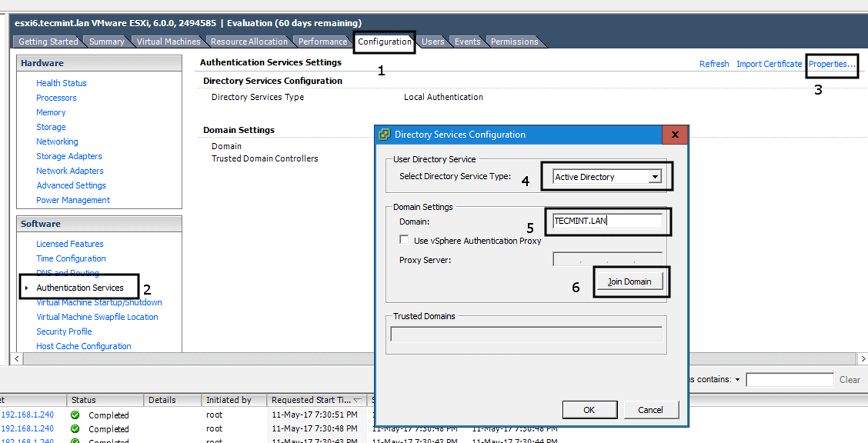Click the Import Certificate link
868x443 pixels.
tap(769, 64)
